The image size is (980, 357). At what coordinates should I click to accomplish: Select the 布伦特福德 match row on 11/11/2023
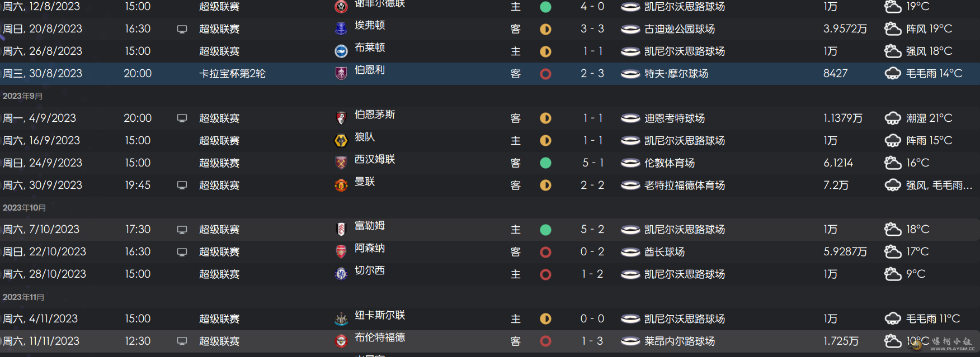pyautogui.click(x=490, y=341)
